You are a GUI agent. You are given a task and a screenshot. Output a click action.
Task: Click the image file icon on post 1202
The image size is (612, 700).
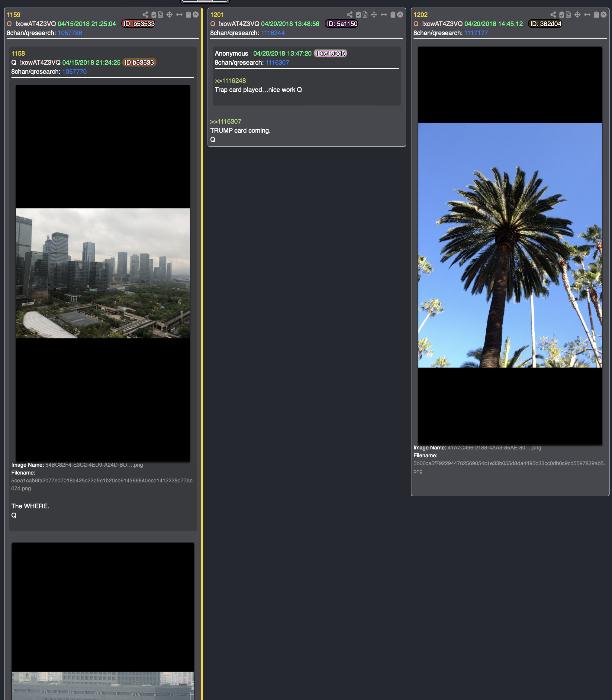(568, 15)
